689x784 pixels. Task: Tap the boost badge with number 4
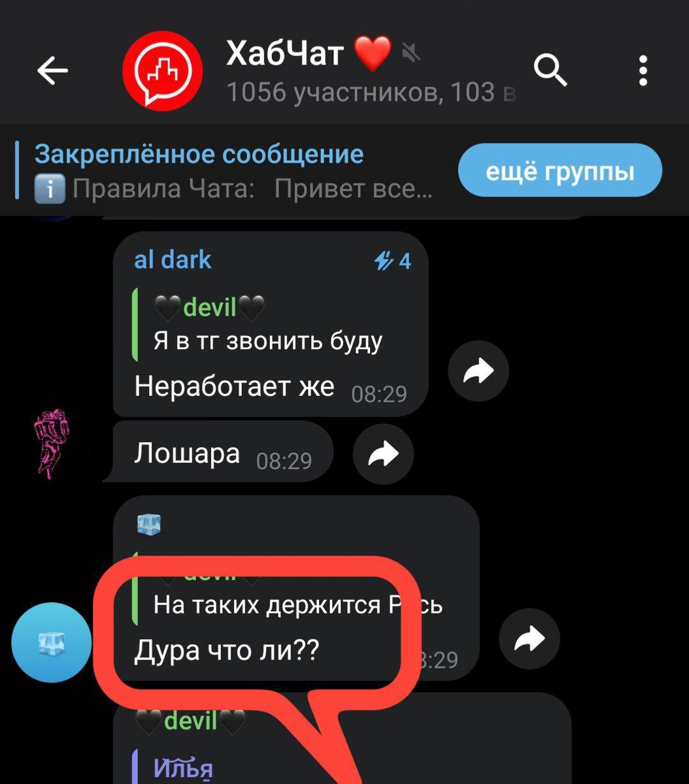pyautogui.click(x=392, y=261)
